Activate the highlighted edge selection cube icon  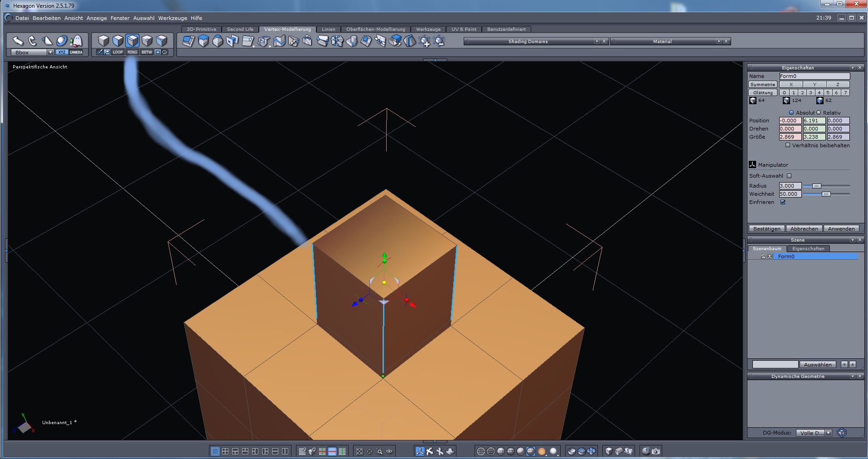[132, 41]
